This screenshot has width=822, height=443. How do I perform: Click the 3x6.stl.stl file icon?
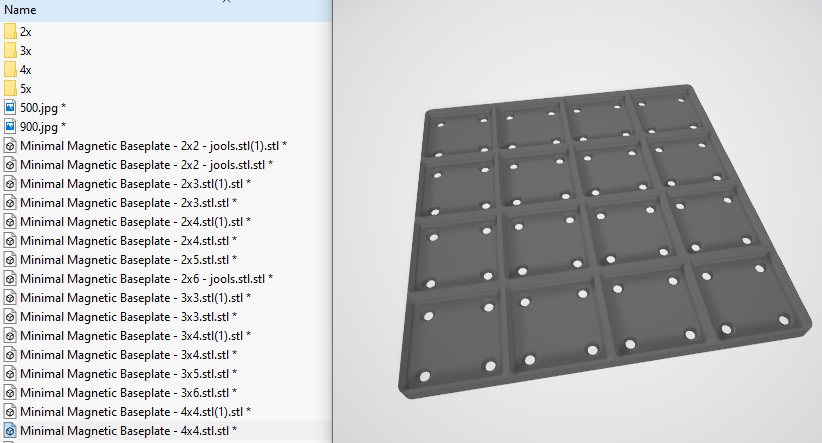10,393
